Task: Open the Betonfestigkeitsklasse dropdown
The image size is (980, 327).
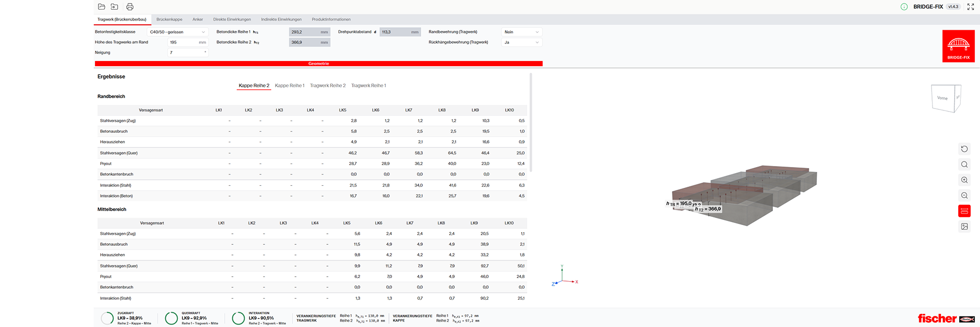Action: 177,32
